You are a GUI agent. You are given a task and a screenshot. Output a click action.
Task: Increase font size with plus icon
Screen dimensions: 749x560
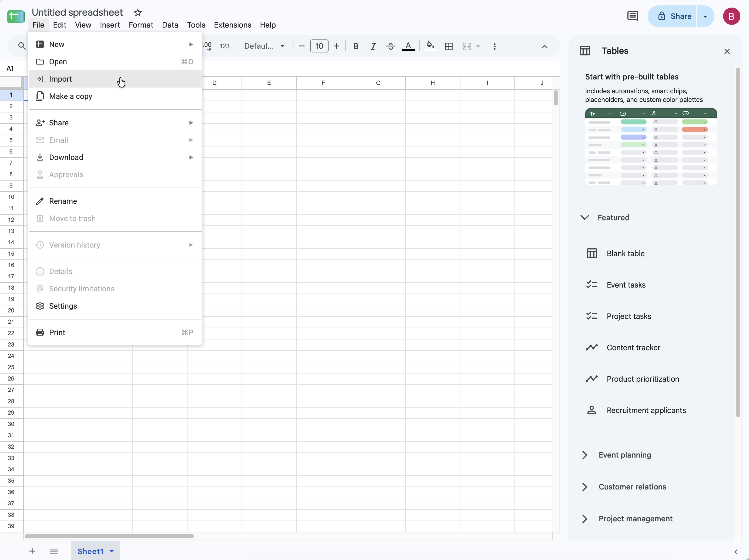click(x=336, y=46)
